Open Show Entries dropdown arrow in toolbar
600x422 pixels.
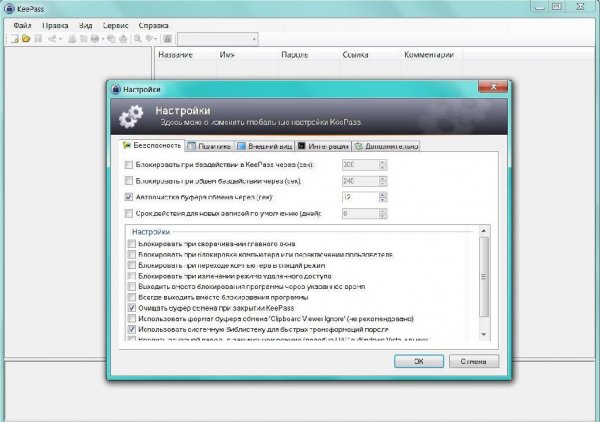point(156,39)
